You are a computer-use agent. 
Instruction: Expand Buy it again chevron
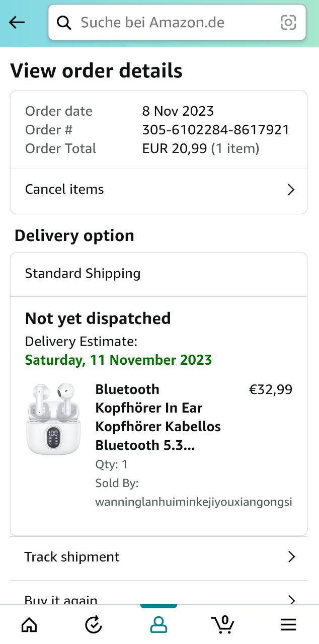tap(290, 599)
